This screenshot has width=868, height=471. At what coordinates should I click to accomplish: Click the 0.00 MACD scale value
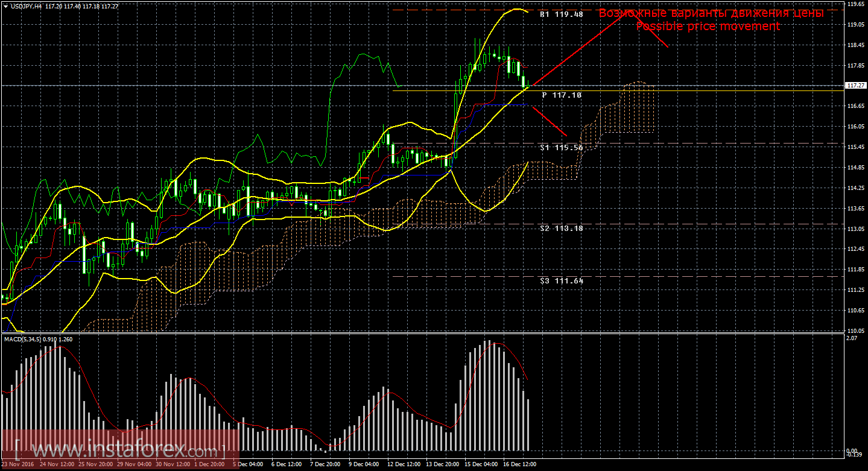coord(851,450)
